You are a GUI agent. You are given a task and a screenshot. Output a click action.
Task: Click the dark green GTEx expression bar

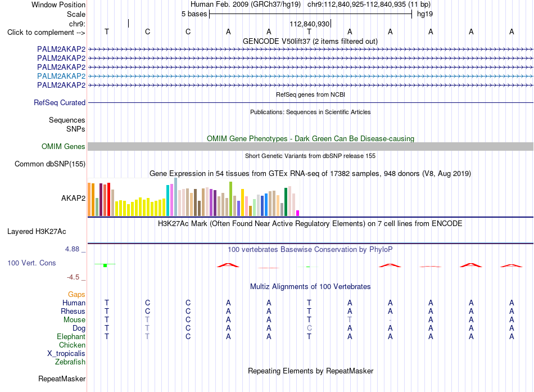tap(286, 202)
